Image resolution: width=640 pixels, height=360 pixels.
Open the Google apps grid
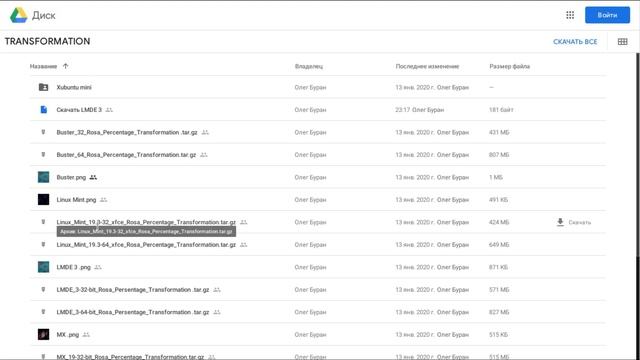click(x=570, y=15)
